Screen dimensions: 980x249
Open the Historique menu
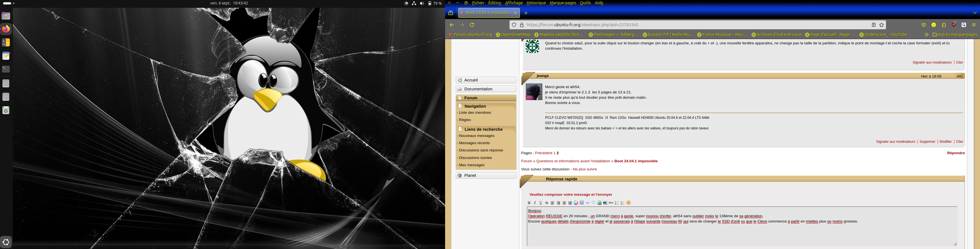536,3
